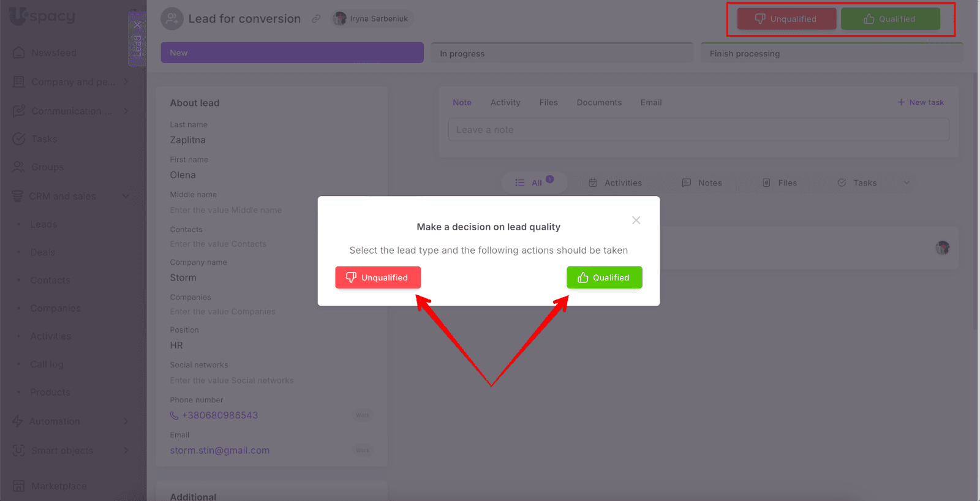This screenshot has width=980, height=501.
Task: Select the Finish processing pipeline stage
Action: tap(832, 53)
